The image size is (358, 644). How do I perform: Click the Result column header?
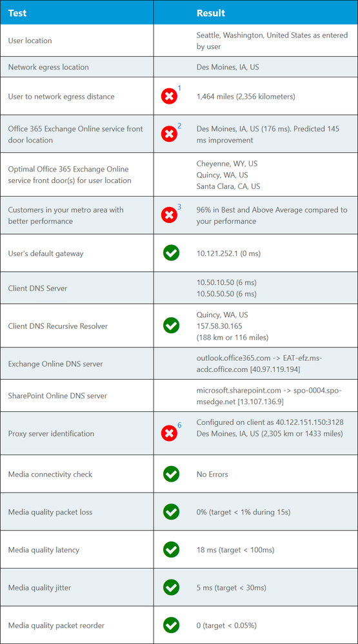pos(210,13)
